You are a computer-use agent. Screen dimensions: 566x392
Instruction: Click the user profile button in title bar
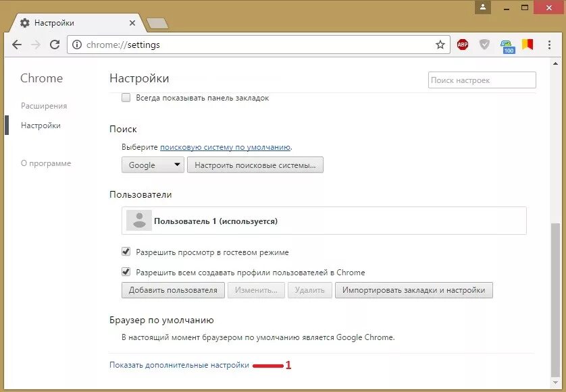click(483, 7)
